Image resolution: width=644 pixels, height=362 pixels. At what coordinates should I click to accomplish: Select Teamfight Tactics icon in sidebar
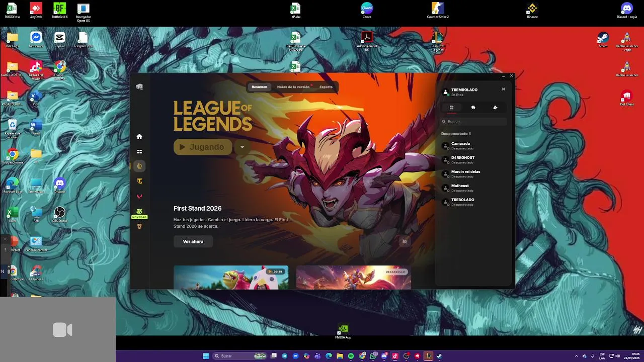pos(139,181)
